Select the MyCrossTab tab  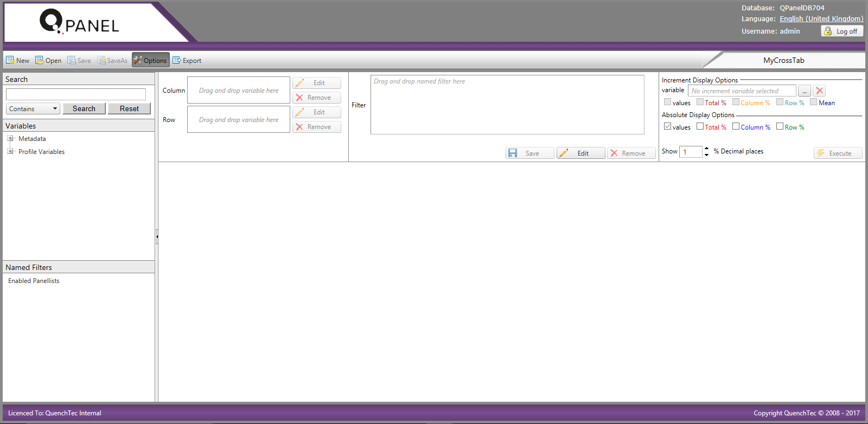pos(784,60)
